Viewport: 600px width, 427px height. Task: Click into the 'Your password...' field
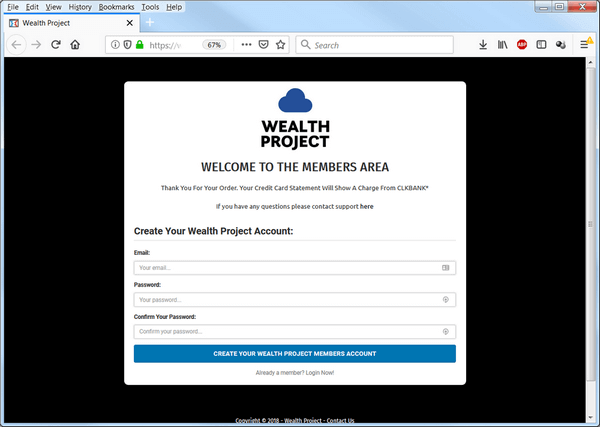[295, 300]
